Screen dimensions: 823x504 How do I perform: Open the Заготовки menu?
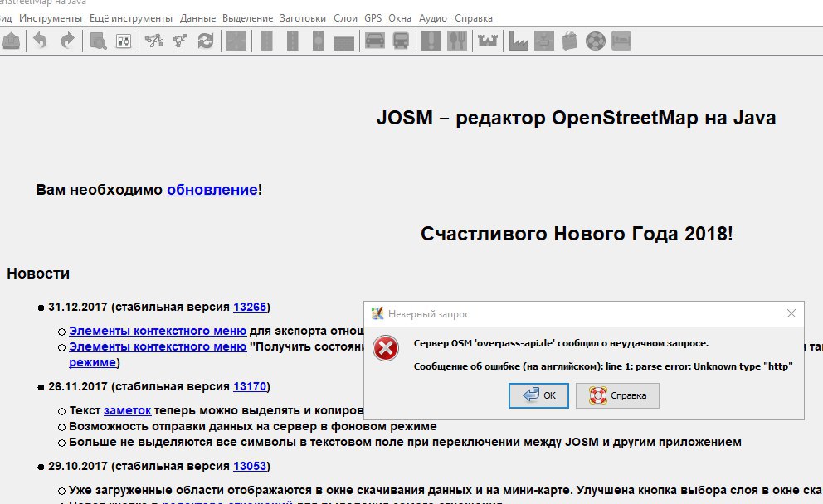click(302, 18)
